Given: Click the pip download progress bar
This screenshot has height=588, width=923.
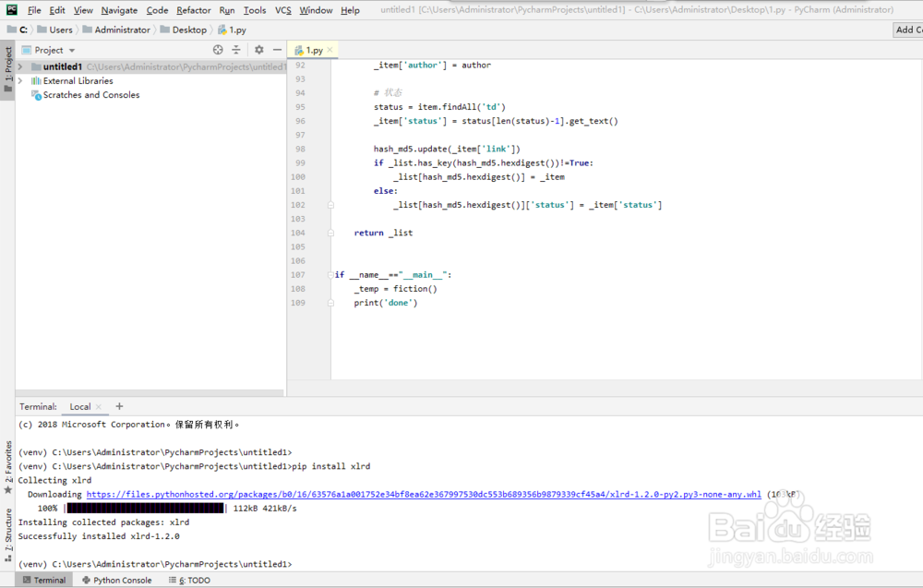Looking at the screenshot, I should point(145,508).
